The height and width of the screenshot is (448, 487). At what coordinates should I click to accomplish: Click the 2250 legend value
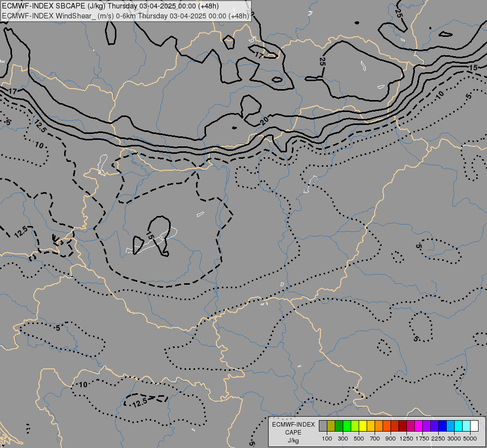(x=438, y=439)
